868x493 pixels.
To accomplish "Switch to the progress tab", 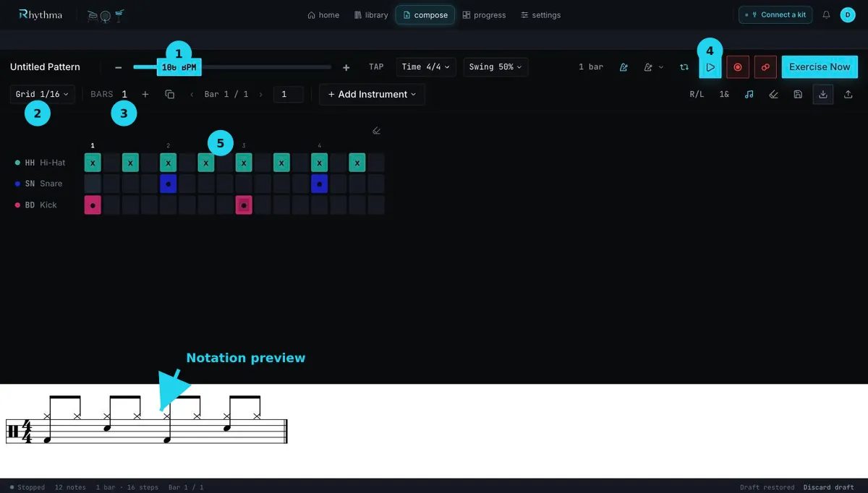I will point(485,15).
